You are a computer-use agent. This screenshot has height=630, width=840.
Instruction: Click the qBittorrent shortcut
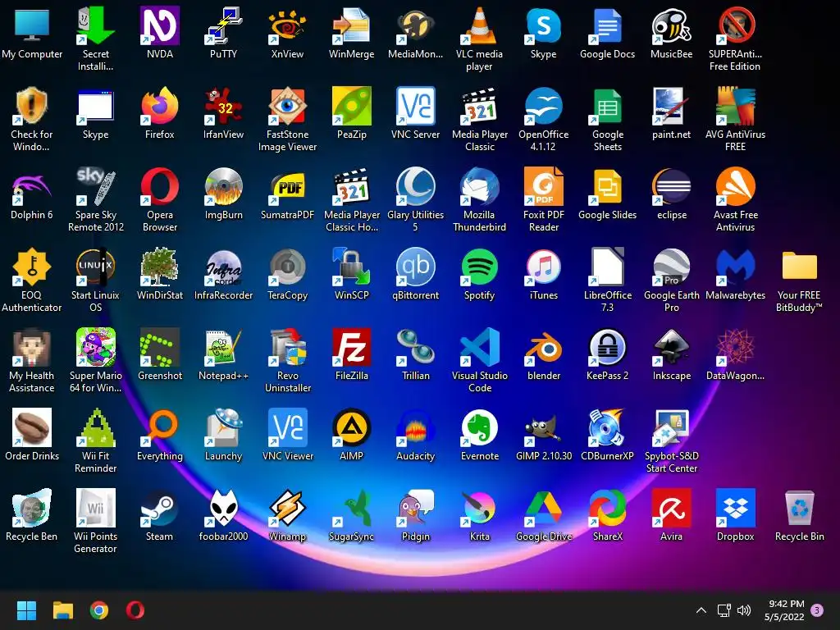coord(415,267)
